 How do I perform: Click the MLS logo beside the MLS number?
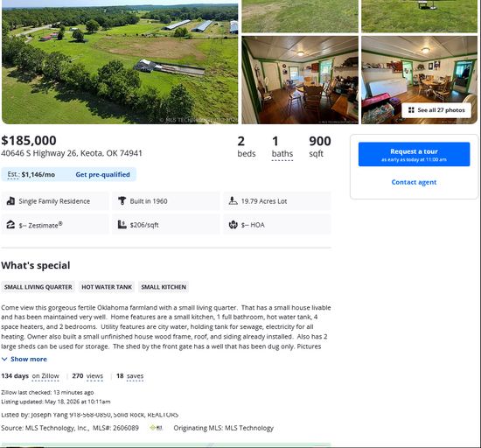click(157, 428)
